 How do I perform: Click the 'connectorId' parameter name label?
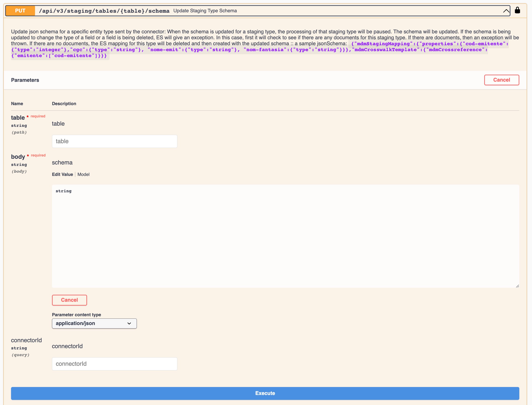point(26,340)
